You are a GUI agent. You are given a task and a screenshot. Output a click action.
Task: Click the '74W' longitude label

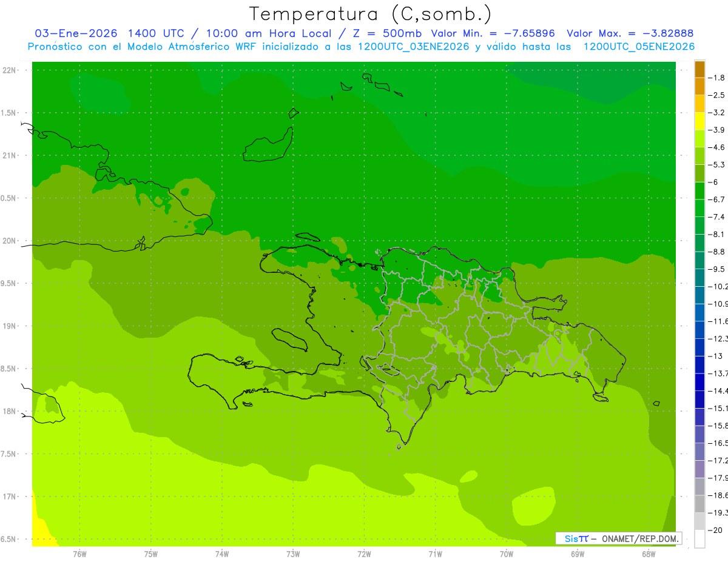[x=221, y=554]
